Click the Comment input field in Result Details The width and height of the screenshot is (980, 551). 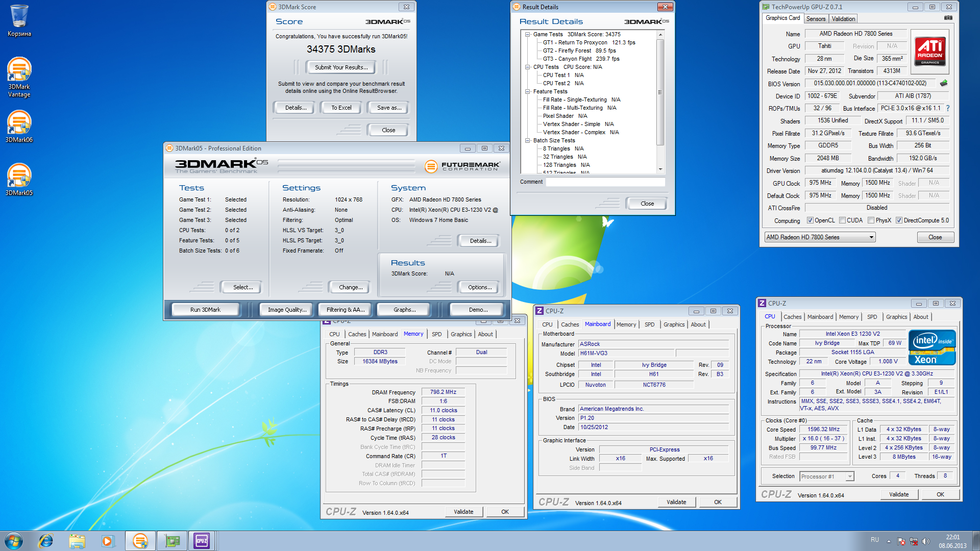(x=605, y=182)
